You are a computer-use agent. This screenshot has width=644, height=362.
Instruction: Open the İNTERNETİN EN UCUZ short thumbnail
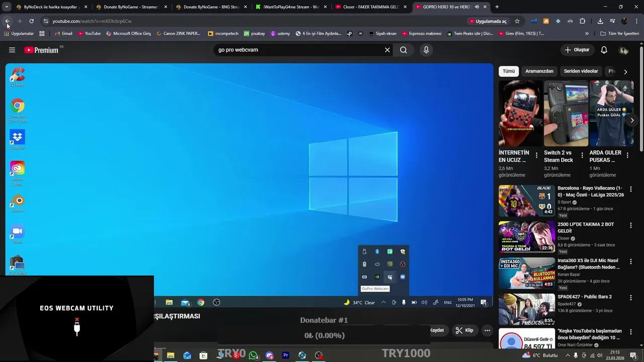click(x=521, y=113)
